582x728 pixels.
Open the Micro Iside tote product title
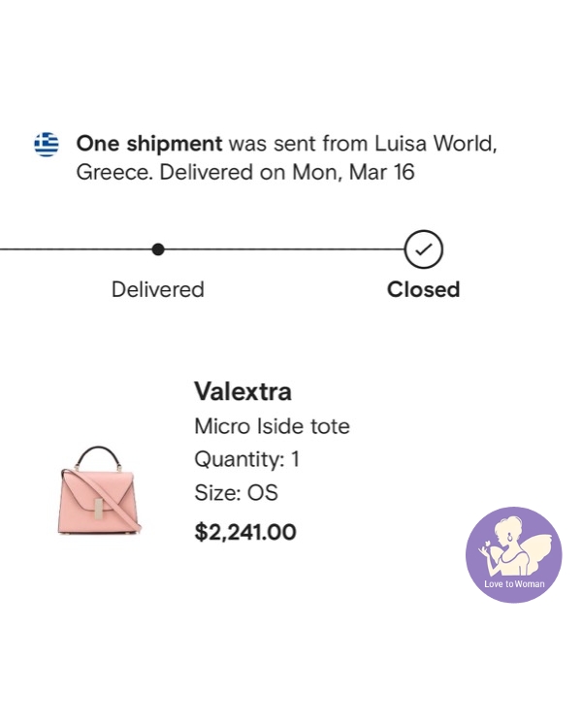point(272,426)
